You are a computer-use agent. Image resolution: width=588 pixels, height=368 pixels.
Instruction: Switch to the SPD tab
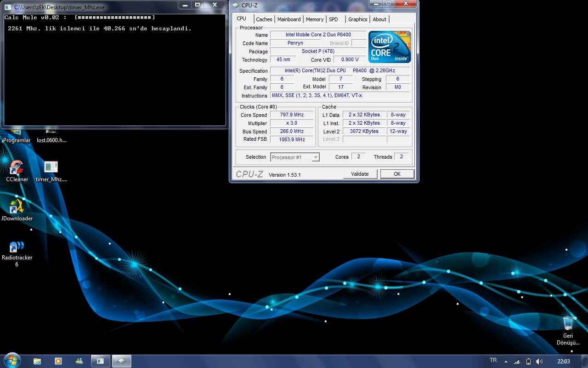(334, 19)
